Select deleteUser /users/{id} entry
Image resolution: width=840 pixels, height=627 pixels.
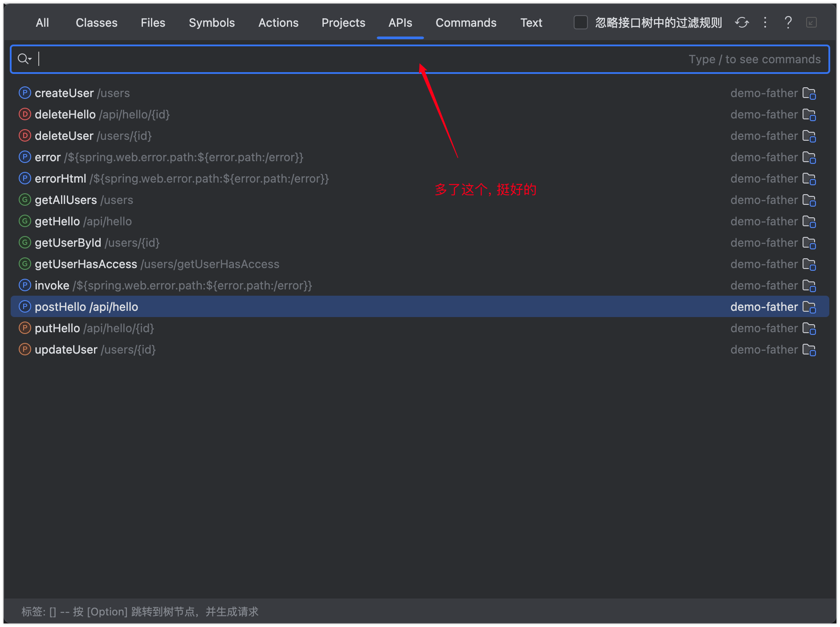coord(420,136)
